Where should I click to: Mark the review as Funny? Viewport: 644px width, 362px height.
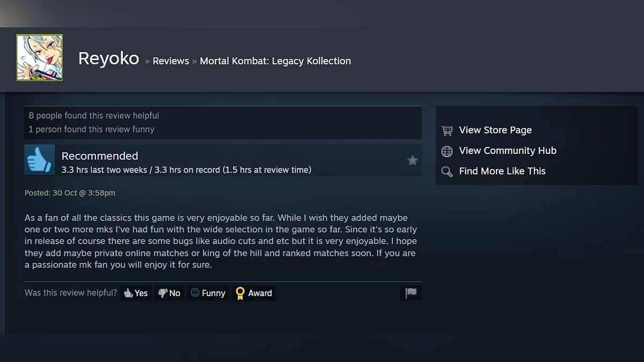coord(208,293)
